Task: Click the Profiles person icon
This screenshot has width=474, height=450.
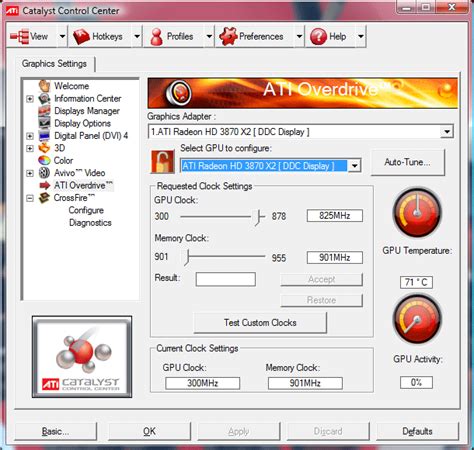Action: coord(156,37)
